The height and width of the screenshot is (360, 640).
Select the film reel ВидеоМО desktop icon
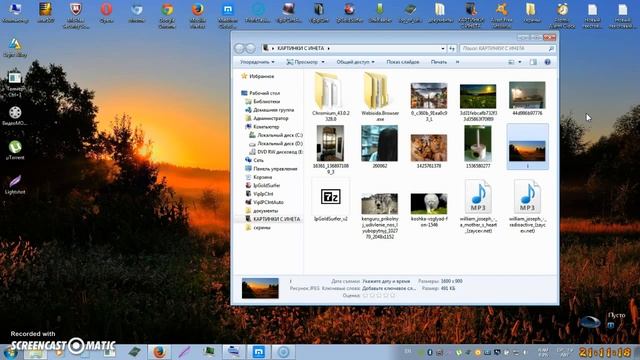(15, 116)
